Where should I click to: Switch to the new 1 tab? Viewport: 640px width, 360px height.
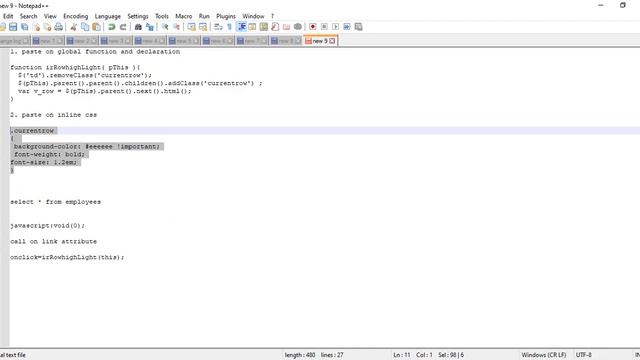click(x=47, y=41)
